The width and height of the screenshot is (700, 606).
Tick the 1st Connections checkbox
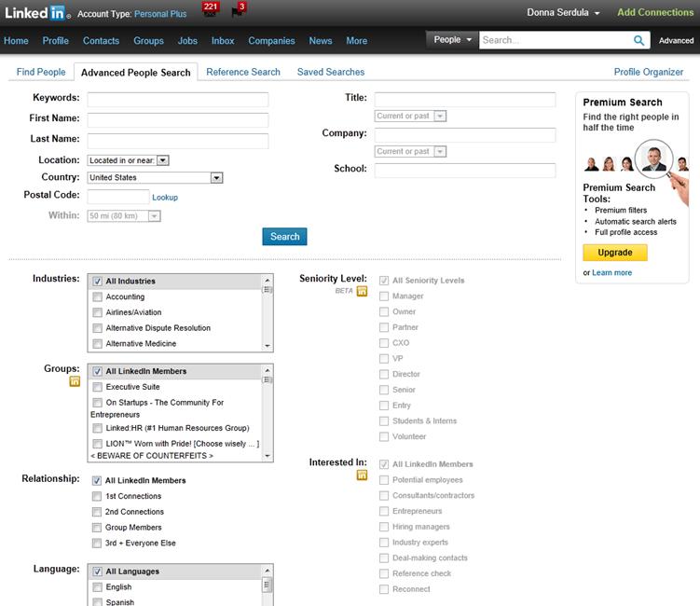pyautogui.click(x=97, y=496)
